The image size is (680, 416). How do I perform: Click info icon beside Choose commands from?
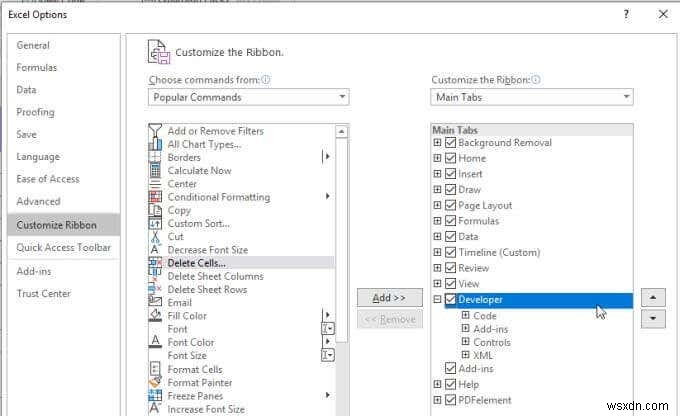click(266, 80)
